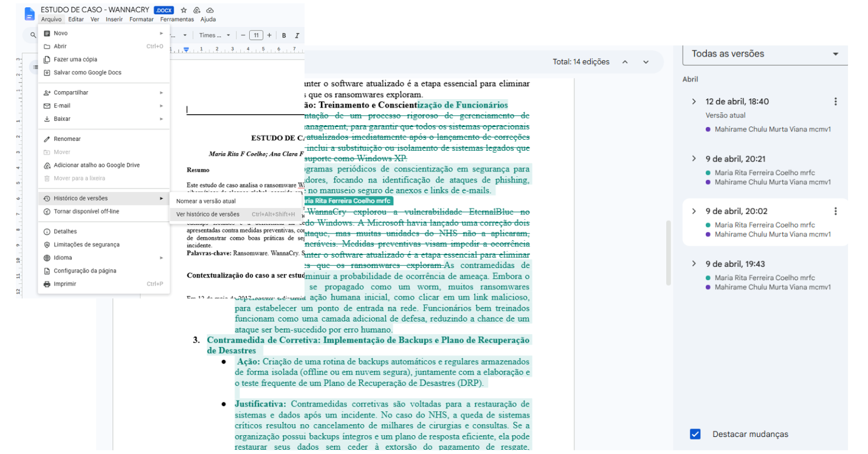Click the font size field showing 11
Viewport: 868px width, 454px height.
coord(256,35)
